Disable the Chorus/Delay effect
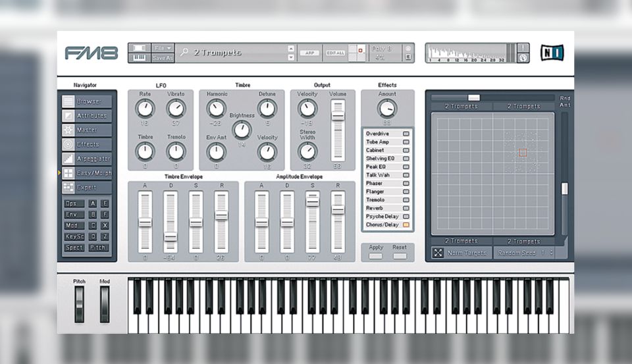 pos(406,225)
